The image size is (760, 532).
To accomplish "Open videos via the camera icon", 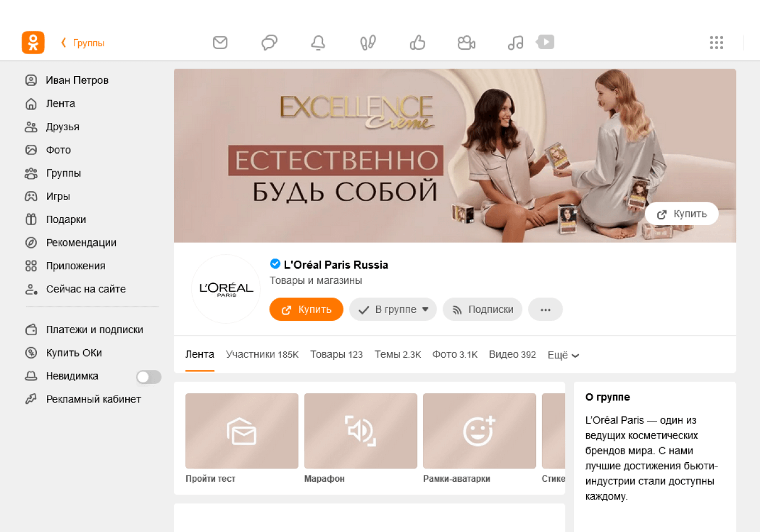I will click(x=466, y=42).
